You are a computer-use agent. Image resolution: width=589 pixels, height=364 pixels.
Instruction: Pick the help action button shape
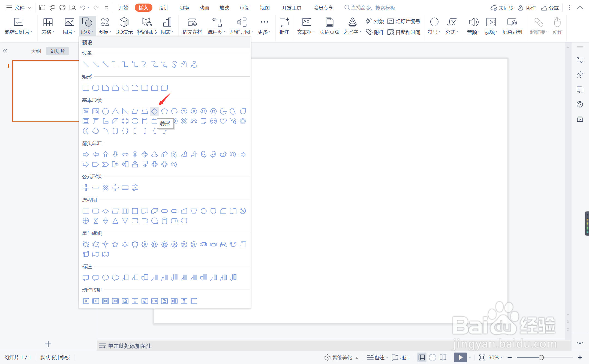(184, 301)
